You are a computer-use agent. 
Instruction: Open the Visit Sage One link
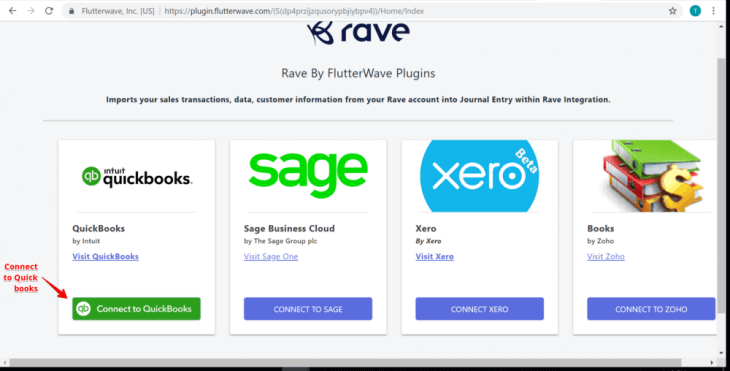tap(271, 256)
